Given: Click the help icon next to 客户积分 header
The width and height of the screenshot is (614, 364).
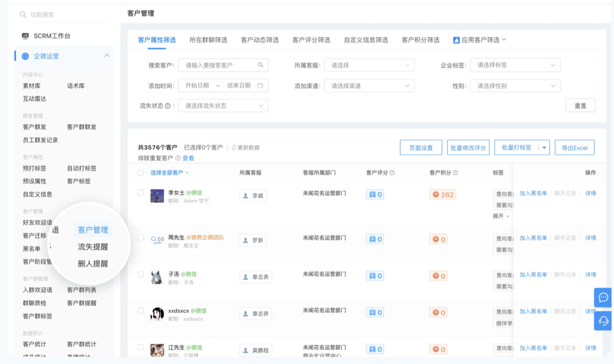Looking at the screenshot, I should click(x=455, y=172).
